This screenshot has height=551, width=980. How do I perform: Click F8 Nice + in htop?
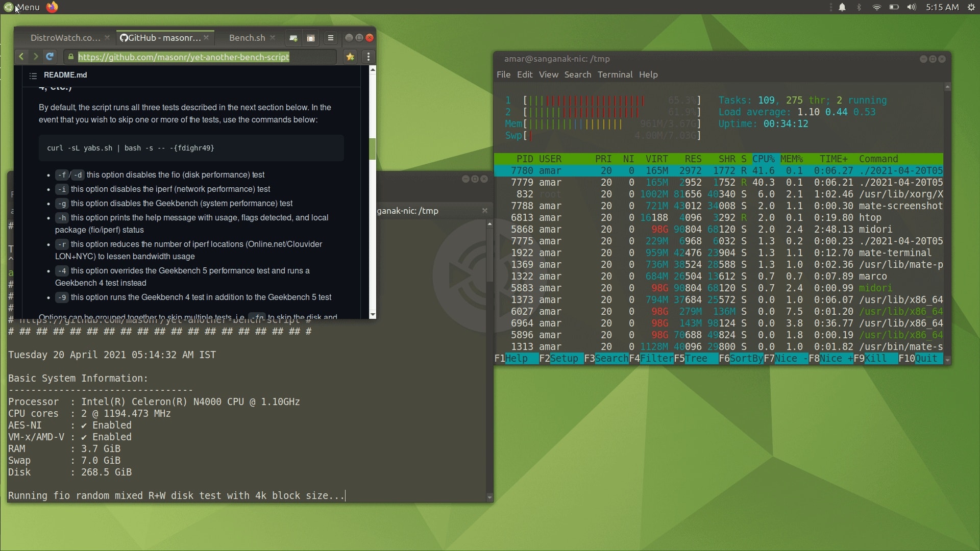tap(831, 359)
